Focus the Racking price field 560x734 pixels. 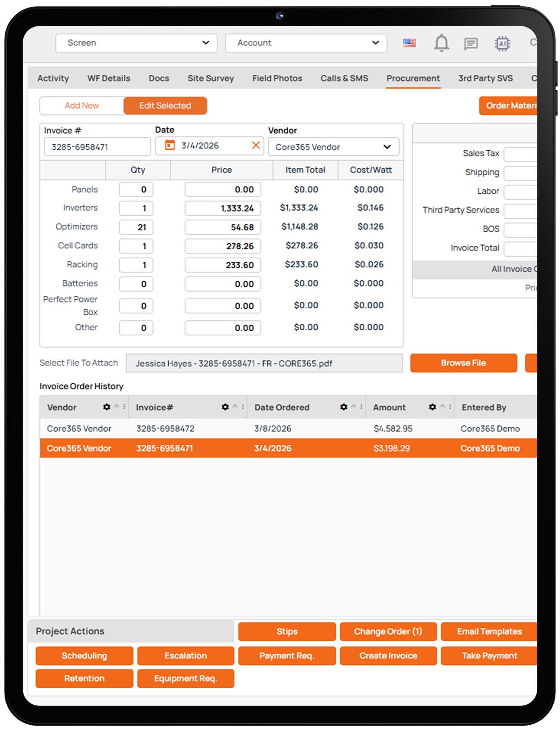(222, 265)
